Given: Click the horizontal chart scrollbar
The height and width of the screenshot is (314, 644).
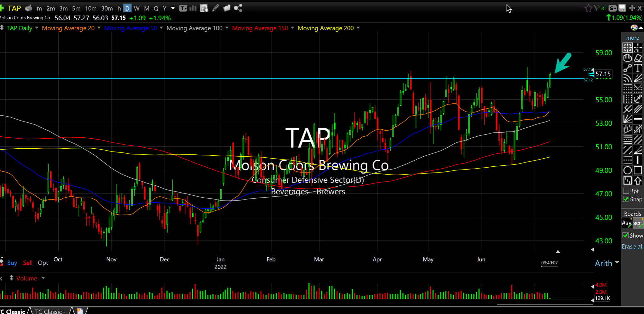Looking at the screenshot, I should click(x=544, y=304).
